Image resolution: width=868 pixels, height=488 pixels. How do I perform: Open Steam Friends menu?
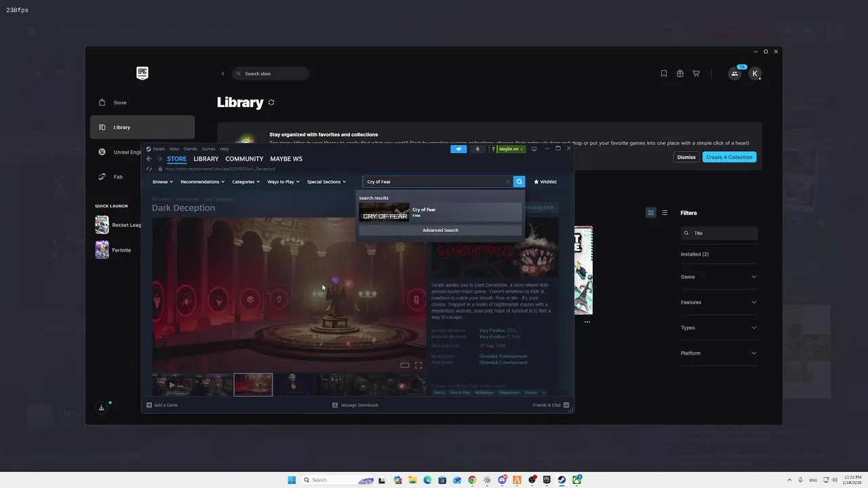[191, 149]
